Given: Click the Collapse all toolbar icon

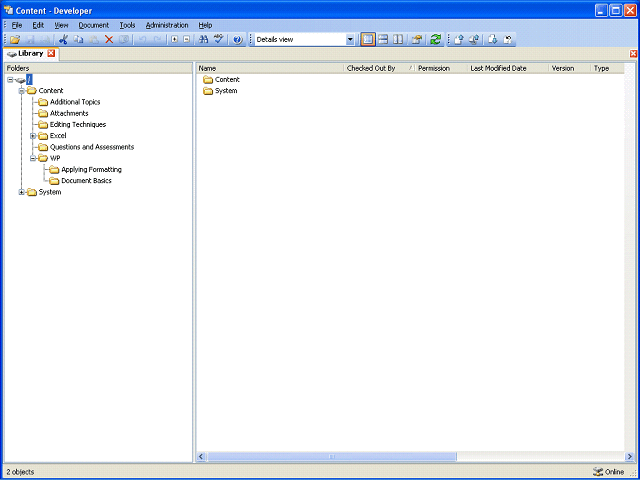Looking at the screenshot, I should [187, 40].
